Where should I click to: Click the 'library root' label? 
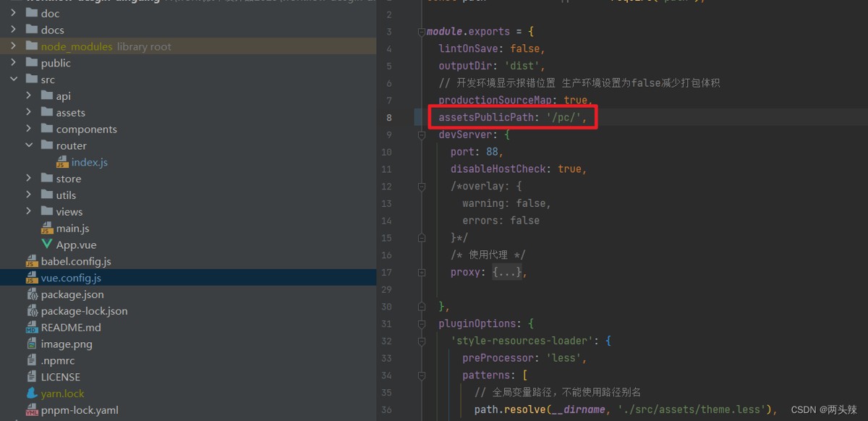click(x=144, y=46)
